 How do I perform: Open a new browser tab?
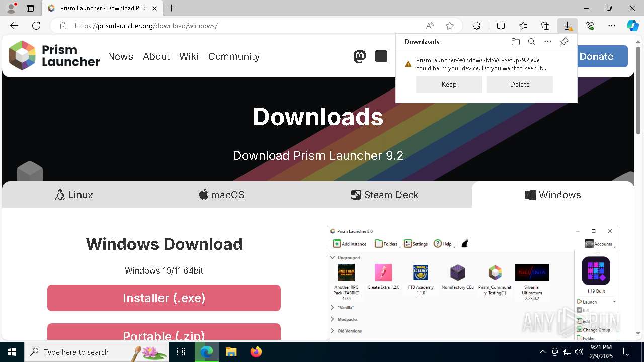[172, 8]
